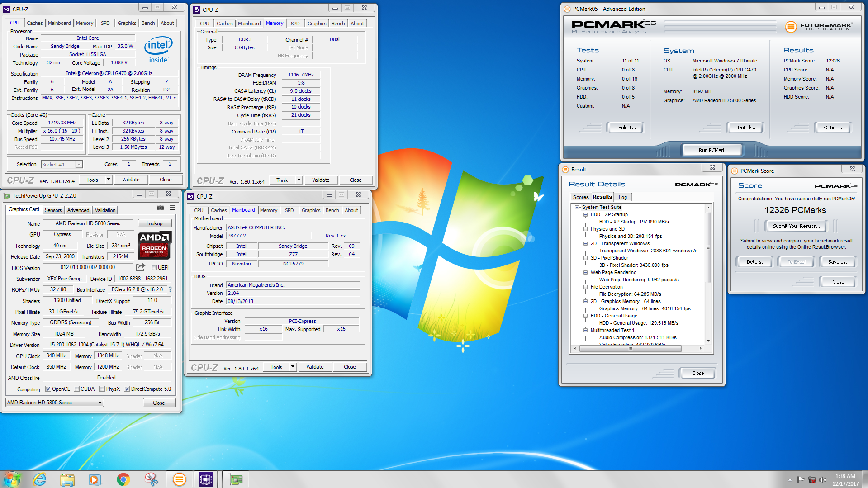The width and height of the screenshot is (868, 488).
Task: Open Caches tab in top-left CPU-Z window
Action: [x=35, y=23]
